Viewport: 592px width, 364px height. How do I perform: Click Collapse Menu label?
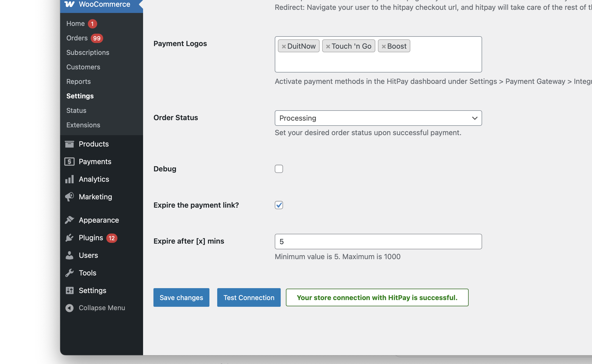pos(102,308)
